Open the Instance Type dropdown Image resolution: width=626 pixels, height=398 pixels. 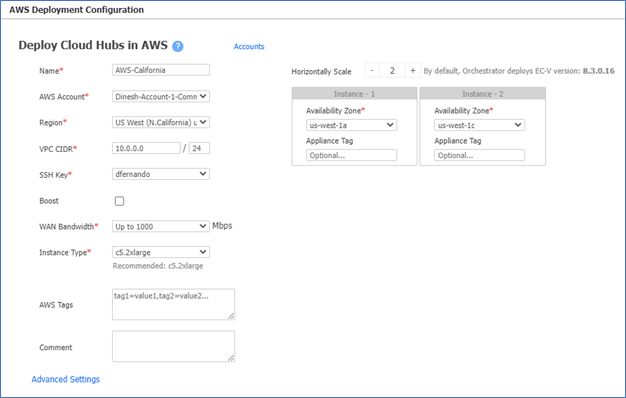point(161,252)
